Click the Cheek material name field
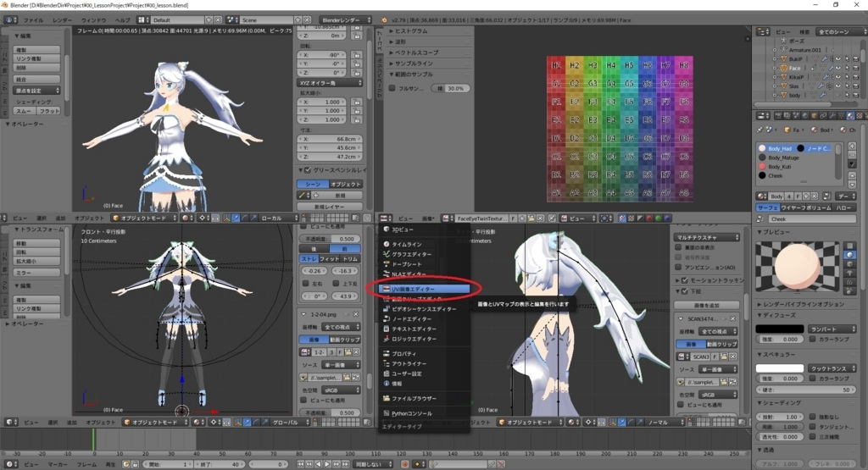This screenshot has height=470, width=868. point(810,219)
